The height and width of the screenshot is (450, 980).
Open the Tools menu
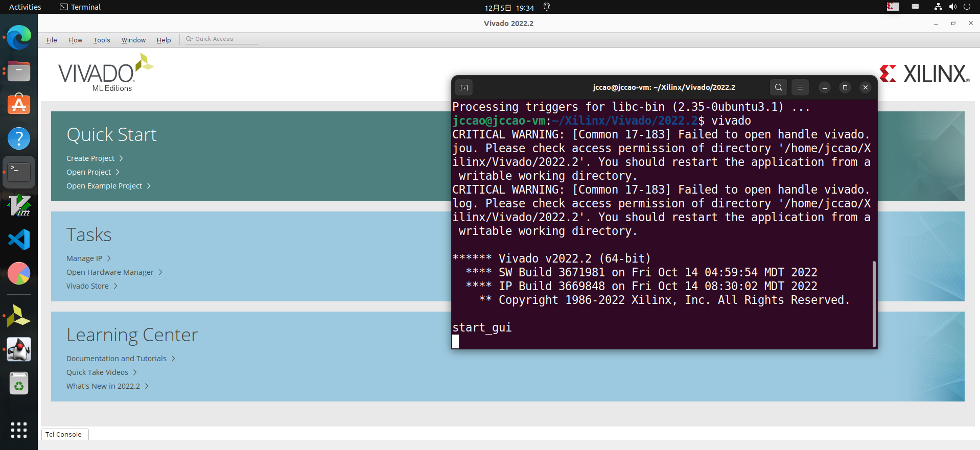(102, 40)
